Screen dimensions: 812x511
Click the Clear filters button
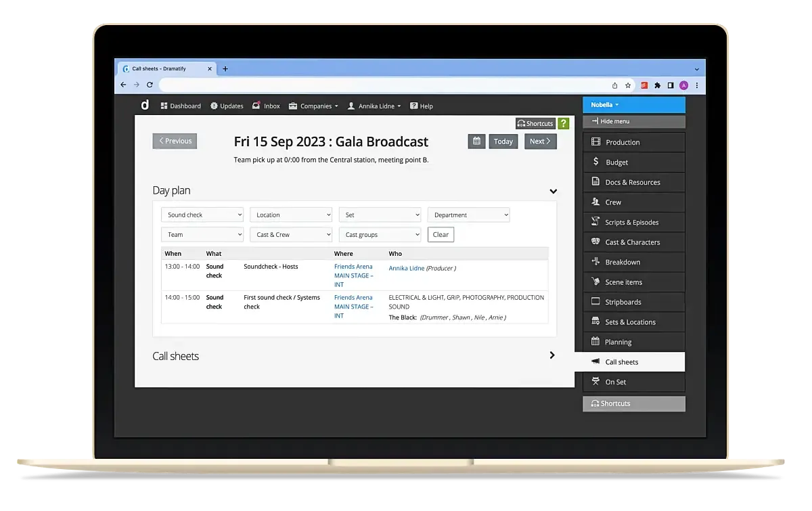point(441,234)
